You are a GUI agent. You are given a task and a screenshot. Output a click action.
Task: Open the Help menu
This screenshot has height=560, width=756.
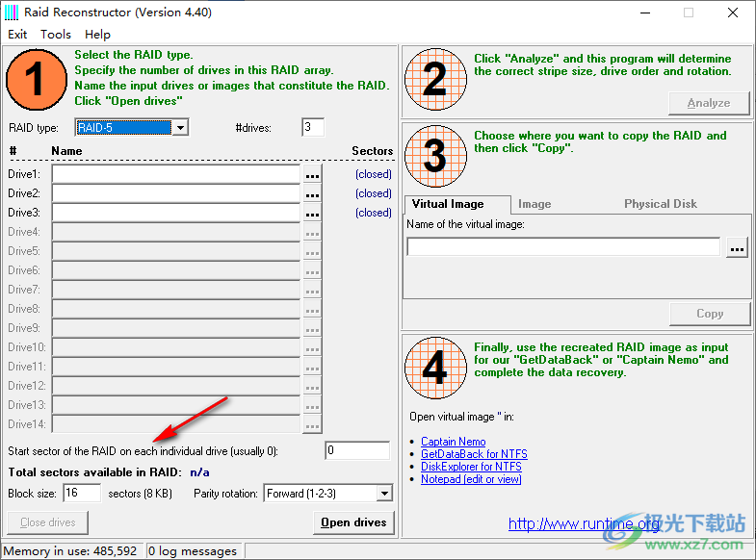(x=97, y=35)
